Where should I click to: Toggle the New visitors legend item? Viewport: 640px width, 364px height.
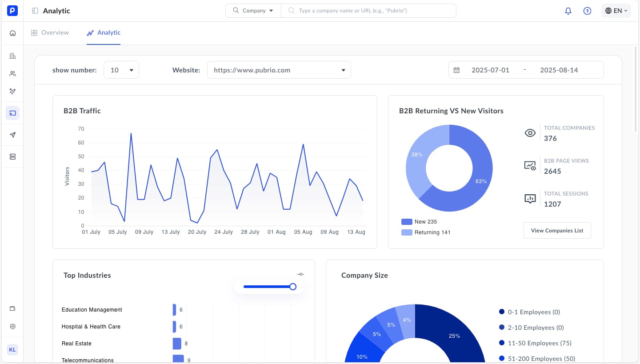click(x=419, y=222)
